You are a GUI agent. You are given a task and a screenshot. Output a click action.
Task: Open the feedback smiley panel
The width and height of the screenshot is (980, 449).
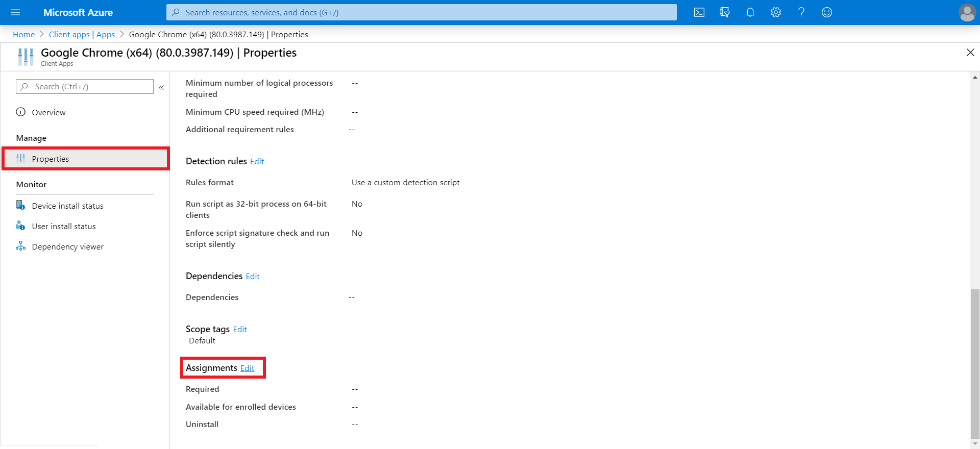(827, 12)
